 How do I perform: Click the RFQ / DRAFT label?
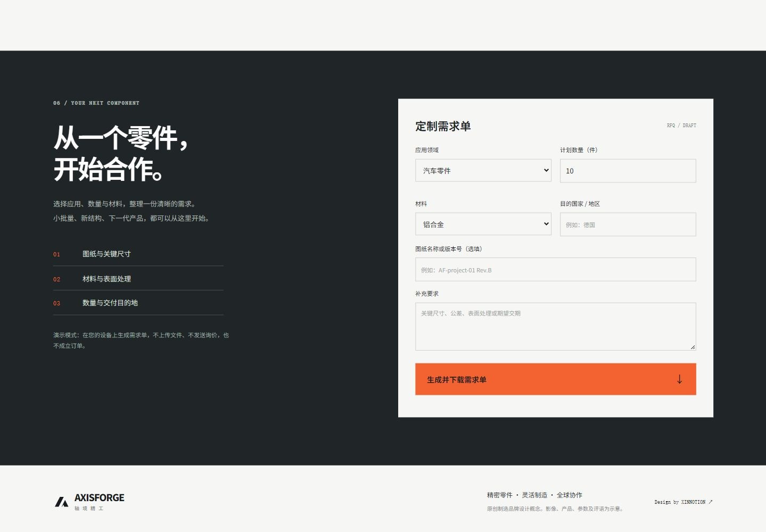[681, 126]
